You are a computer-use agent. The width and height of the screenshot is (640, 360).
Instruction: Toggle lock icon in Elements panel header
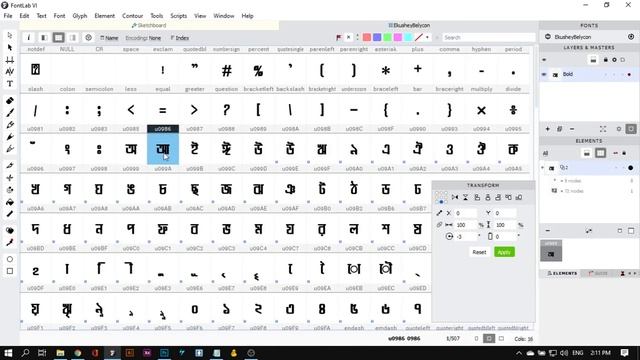624,153
